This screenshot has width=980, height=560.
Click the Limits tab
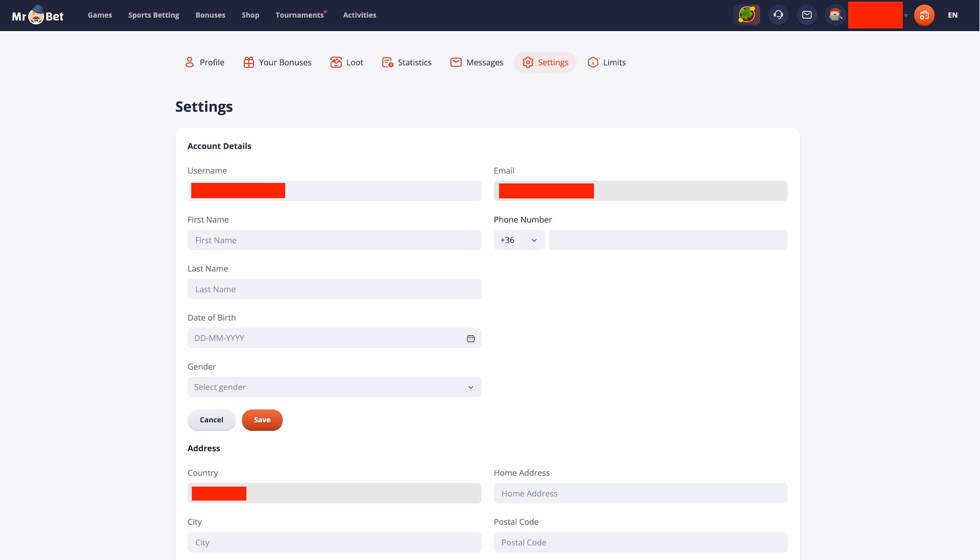606,62
